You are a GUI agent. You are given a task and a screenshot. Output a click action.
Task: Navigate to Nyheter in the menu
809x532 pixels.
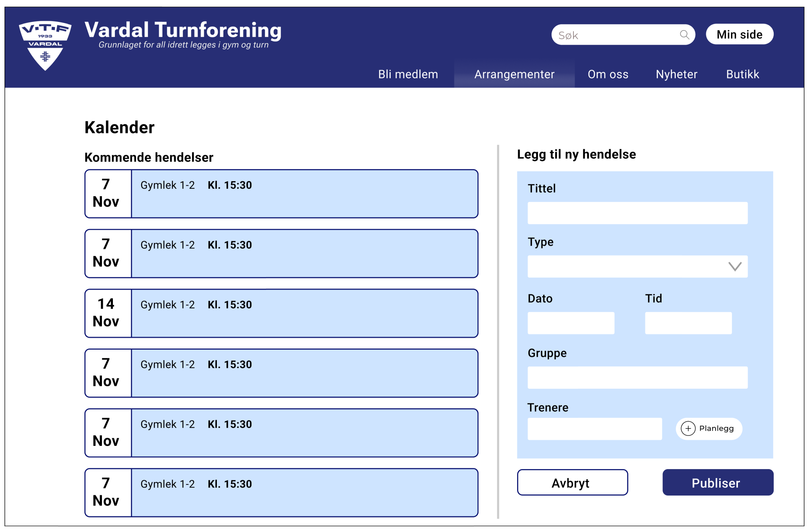[x=676, y=74]
